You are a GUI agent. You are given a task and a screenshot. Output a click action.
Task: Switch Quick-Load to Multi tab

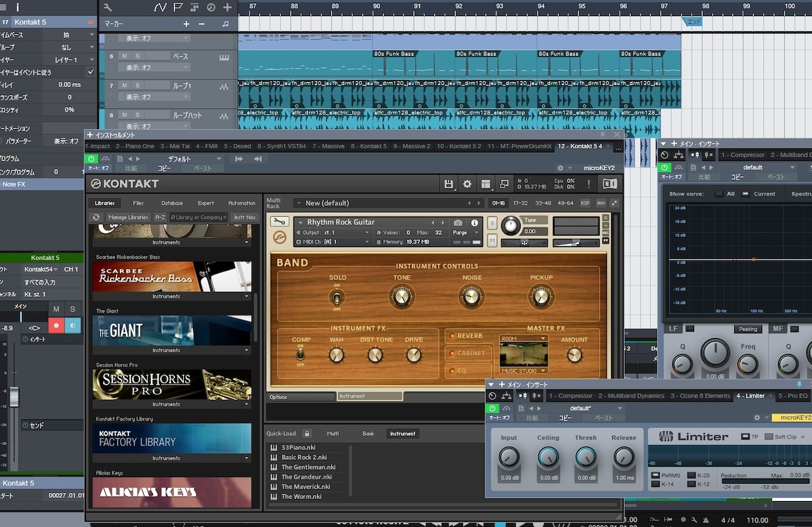point(333,433)
